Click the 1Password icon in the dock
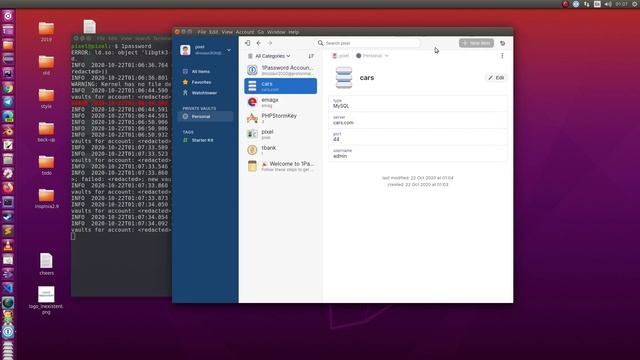The image size is (640, 360). [x=8, y=331]
